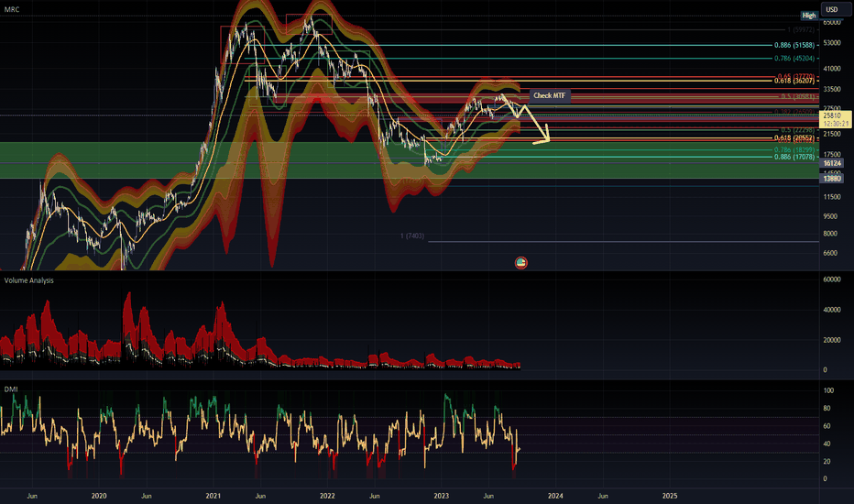Select the 0.786 (18299) Fibonacci level label
This screenshot has height=504, width=854.
pos(794,150)
